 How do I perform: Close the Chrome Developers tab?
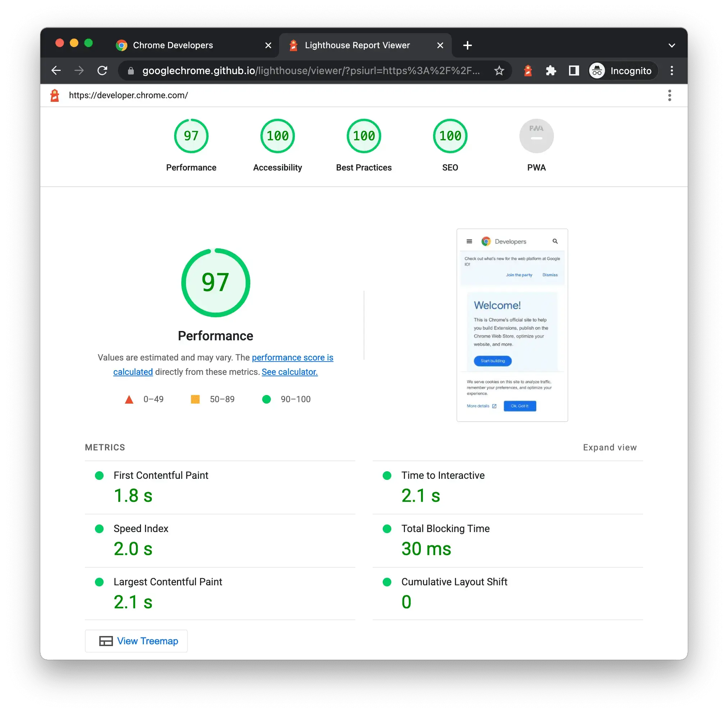point(268,45)
